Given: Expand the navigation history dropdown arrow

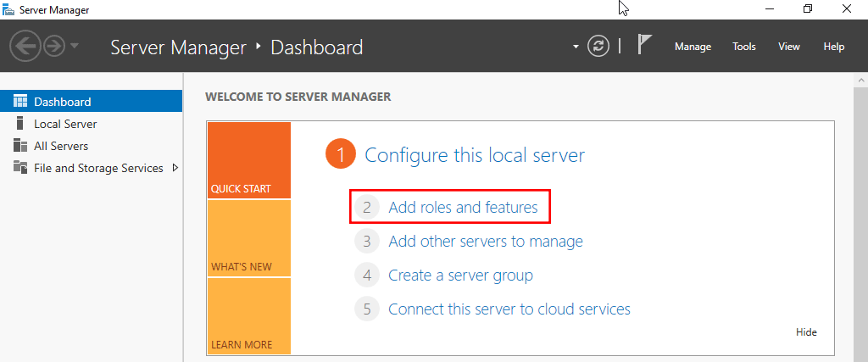Looking at the screenshot, I should click(75, 46).
